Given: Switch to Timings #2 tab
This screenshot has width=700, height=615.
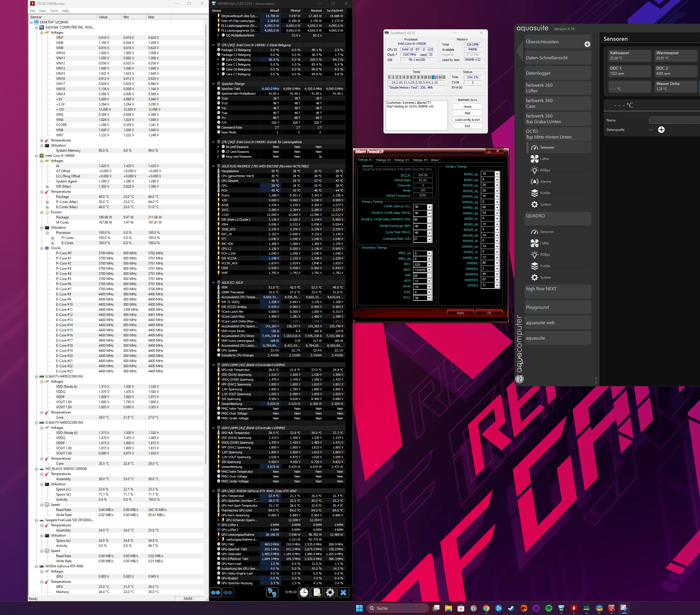Looking at the screenshot, I should pyautogui.click(x=383, y=160).
